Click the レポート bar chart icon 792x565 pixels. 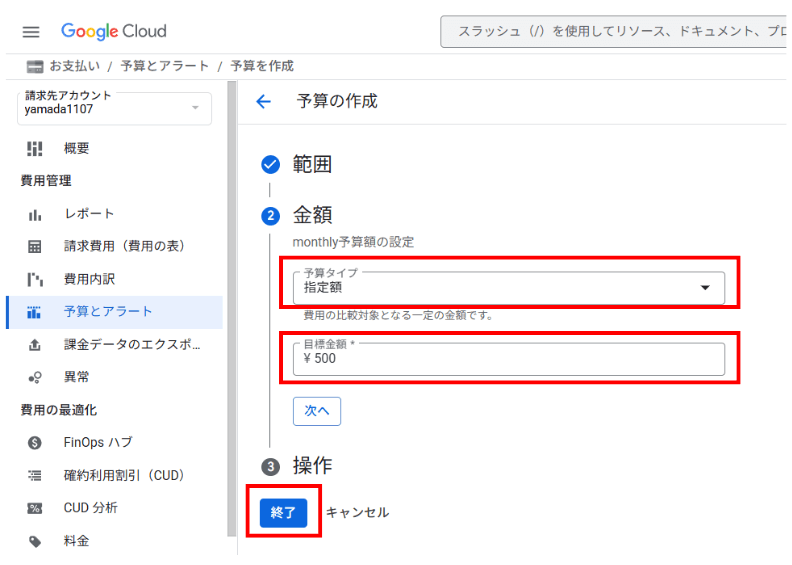35,214
